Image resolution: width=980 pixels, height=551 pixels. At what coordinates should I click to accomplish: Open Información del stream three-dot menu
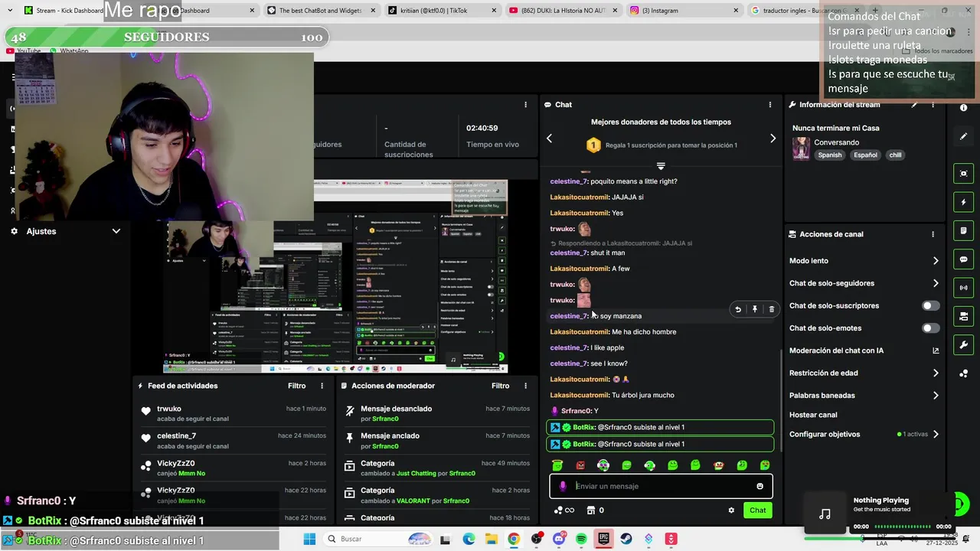(933, 105)
